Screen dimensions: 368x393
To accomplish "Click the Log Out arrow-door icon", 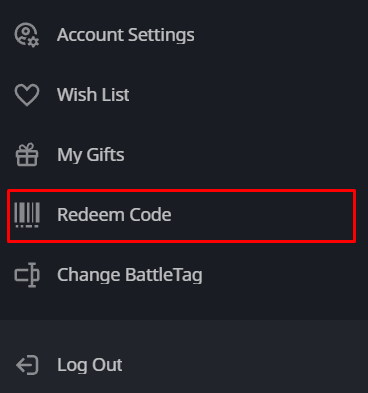I will [x=27, y=365].
